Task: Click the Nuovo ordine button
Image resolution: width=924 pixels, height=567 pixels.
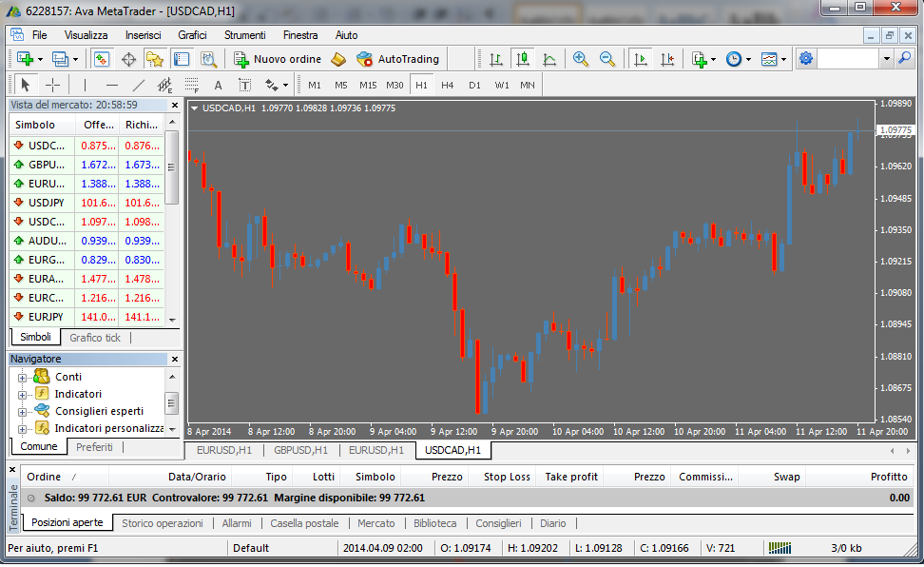Action: click(278, 59)
